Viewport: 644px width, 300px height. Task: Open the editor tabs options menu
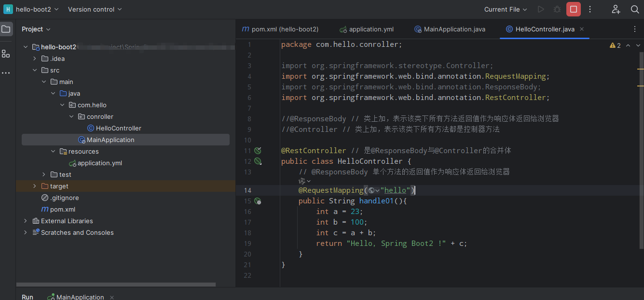click(x=635, y=29)
